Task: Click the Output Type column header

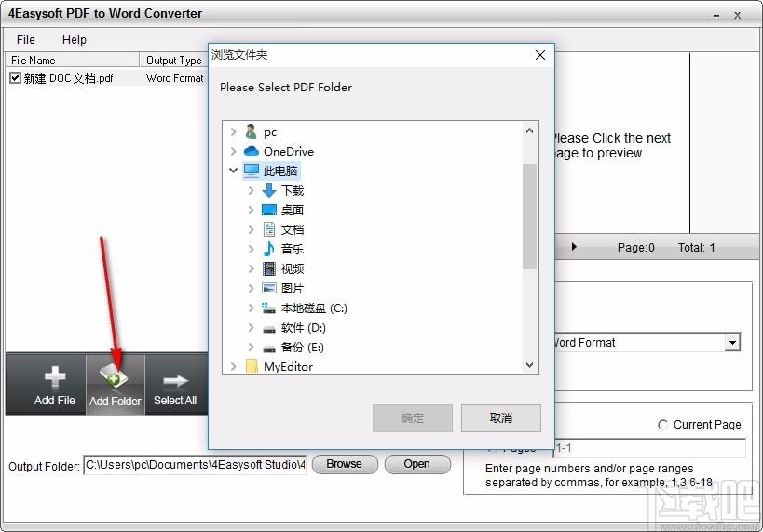Action: pos(173,60)
